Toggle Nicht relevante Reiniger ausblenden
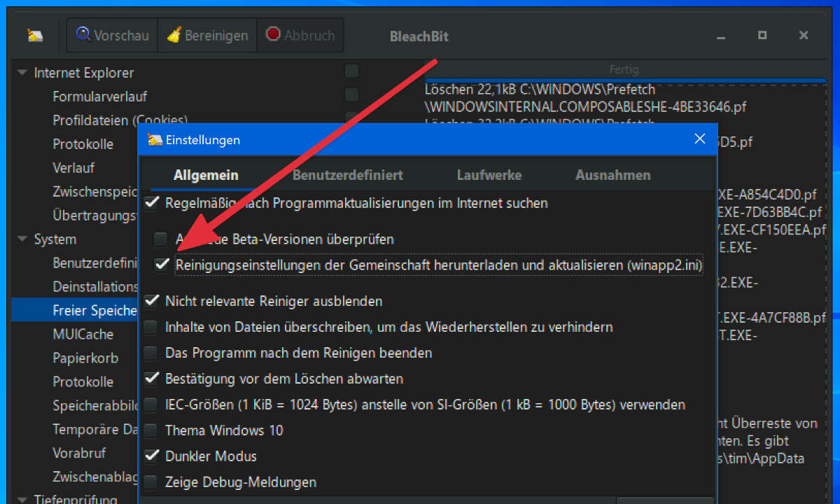The width and height of the screenshot is (840, 504). (151, 301)
